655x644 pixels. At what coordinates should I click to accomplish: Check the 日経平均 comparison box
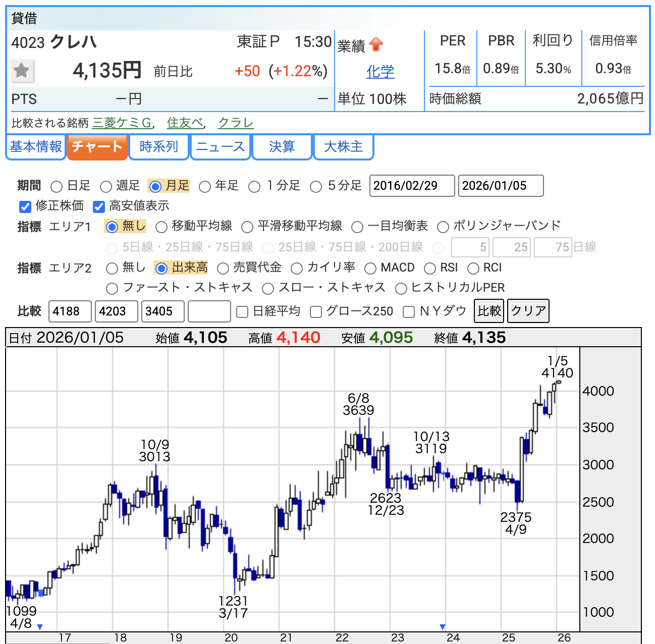[x=242, y=312]
